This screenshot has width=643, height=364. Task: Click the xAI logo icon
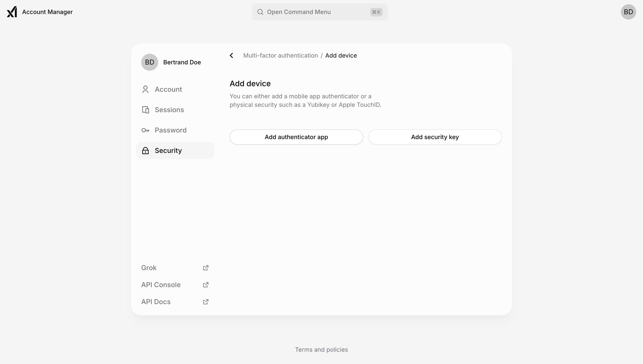12,12
